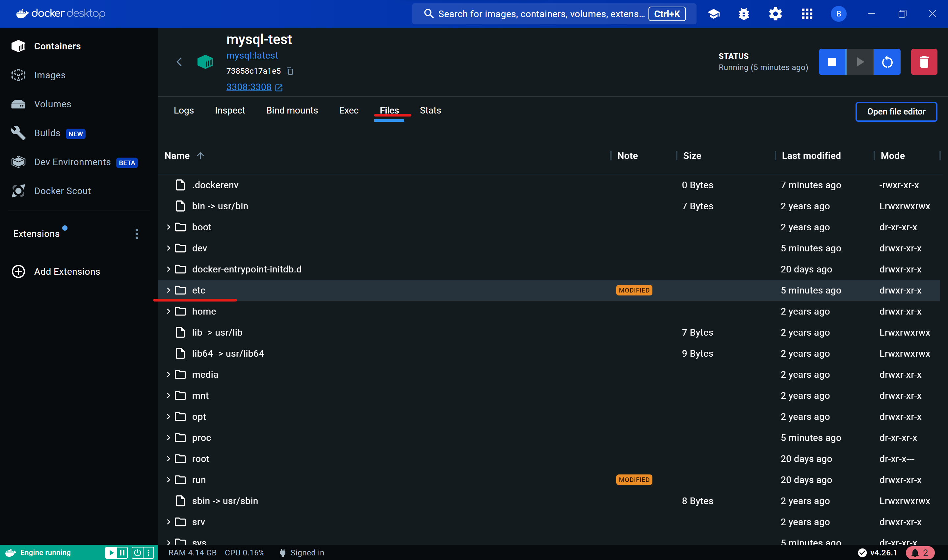Expand the run folder chevron
This screenshot has width=948, height=560.
(169, 480)
